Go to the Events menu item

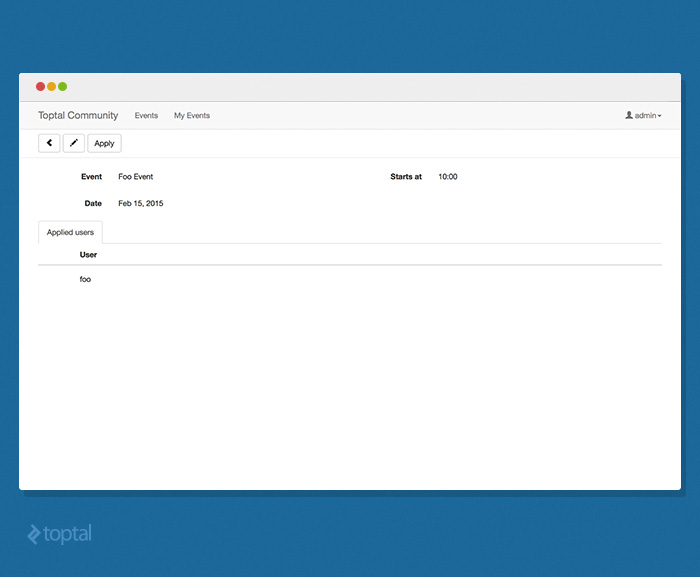(146, 116)
